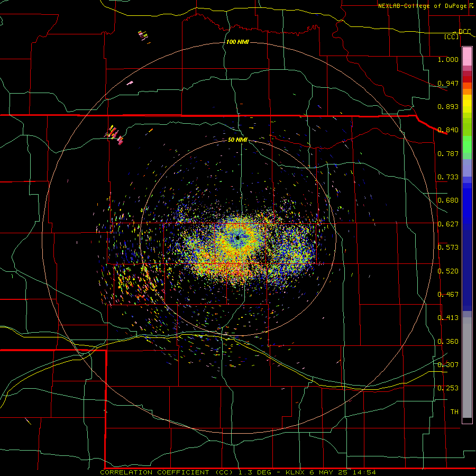The width and height of the screenshot is (476, 476).
Task: Click the 0.253 scale value
Action: point(448,388)
